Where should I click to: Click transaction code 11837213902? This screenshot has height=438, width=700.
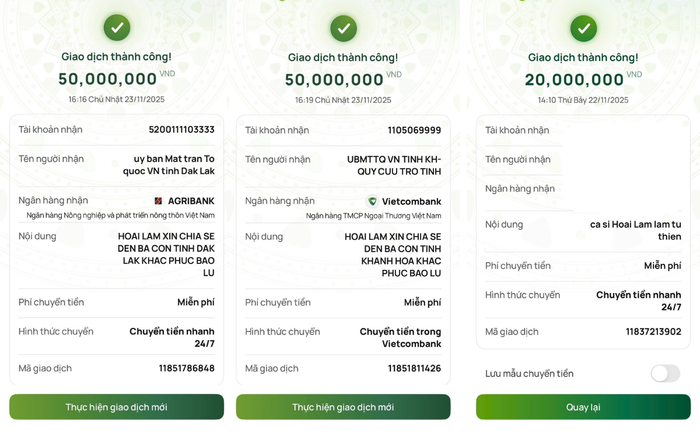[x=653, y=332]
